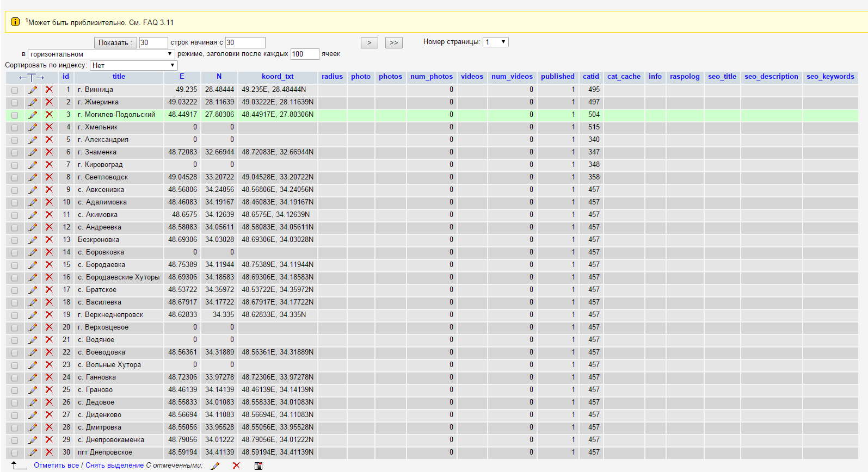Viewport: 868px width, 472px height.
Task: Edit the row for г. Винница
Action: pos(33,90)
